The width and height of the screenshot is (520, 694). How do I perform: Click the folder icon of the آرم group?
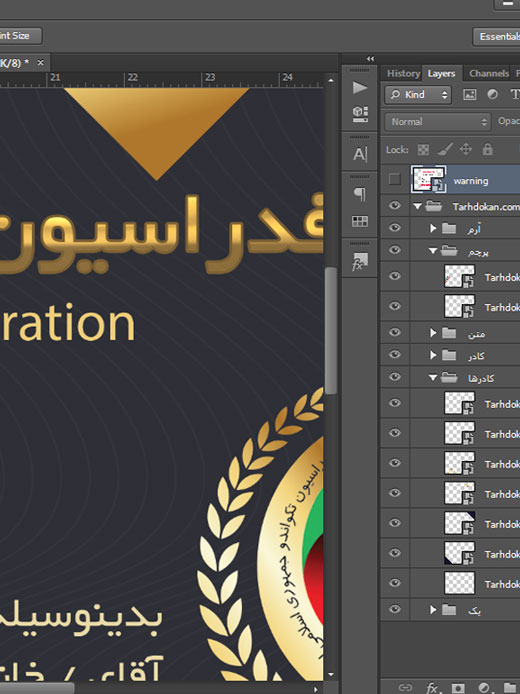click(x=449, y=228)
